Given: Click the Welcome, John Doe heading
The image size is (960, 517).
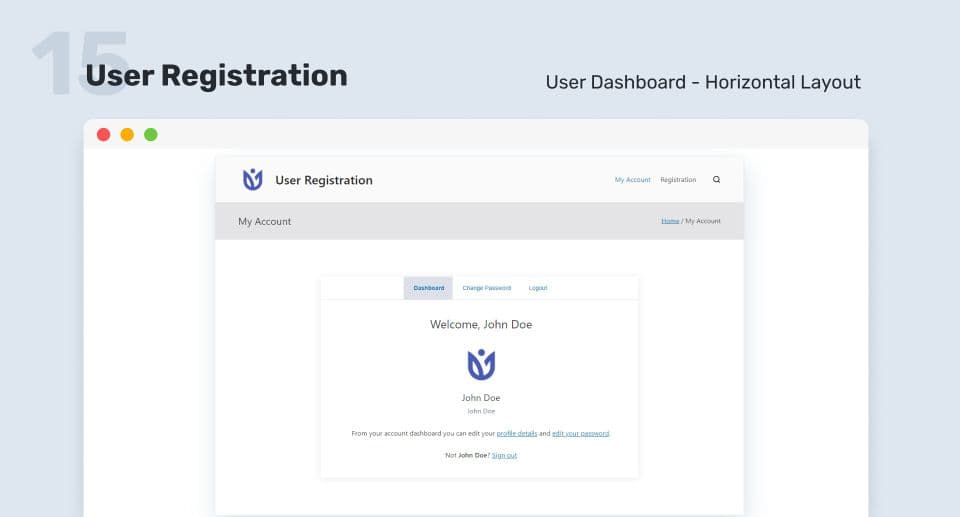Looking at the screenshot, I should coord(481,325).
